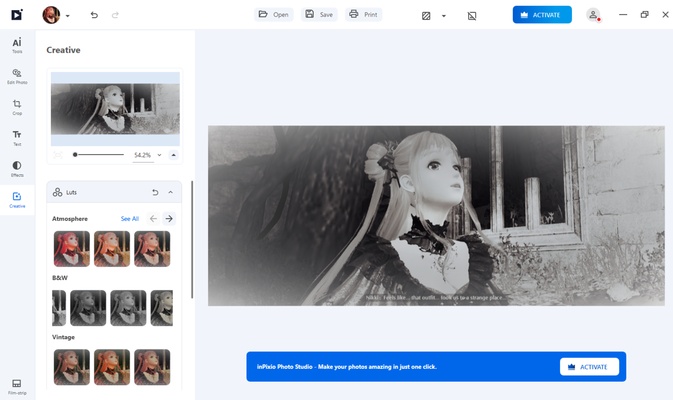
Task: Undo the last action in top bar
Action: (x=94, y=15)
